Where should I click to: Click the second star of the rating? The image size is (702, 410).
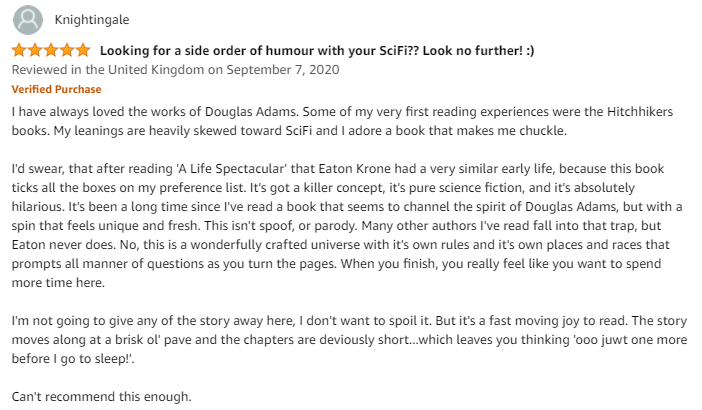pos(35,51)
